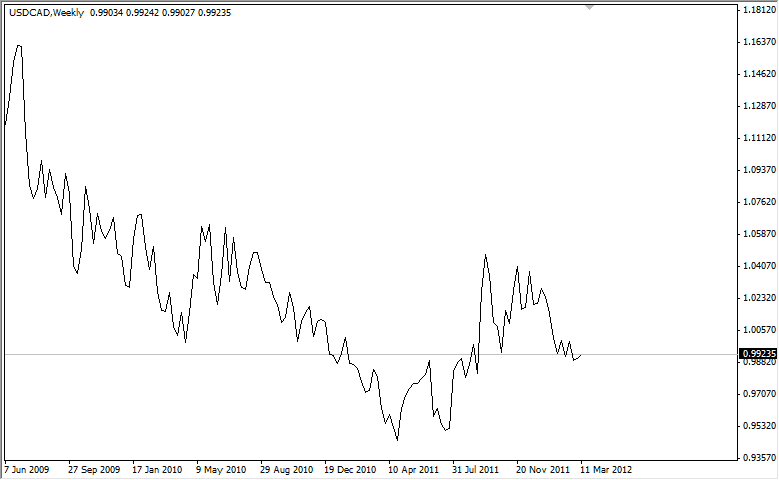Click the USDCAD,Weekly chart title
This screenshot has height=480, width=779.
tap(46, 13)
